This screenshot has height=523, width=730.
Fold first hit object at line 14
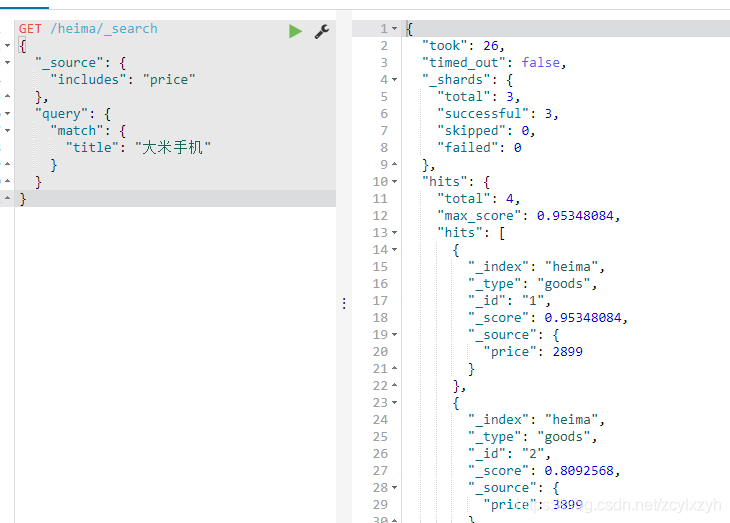[x=395, y=250]
